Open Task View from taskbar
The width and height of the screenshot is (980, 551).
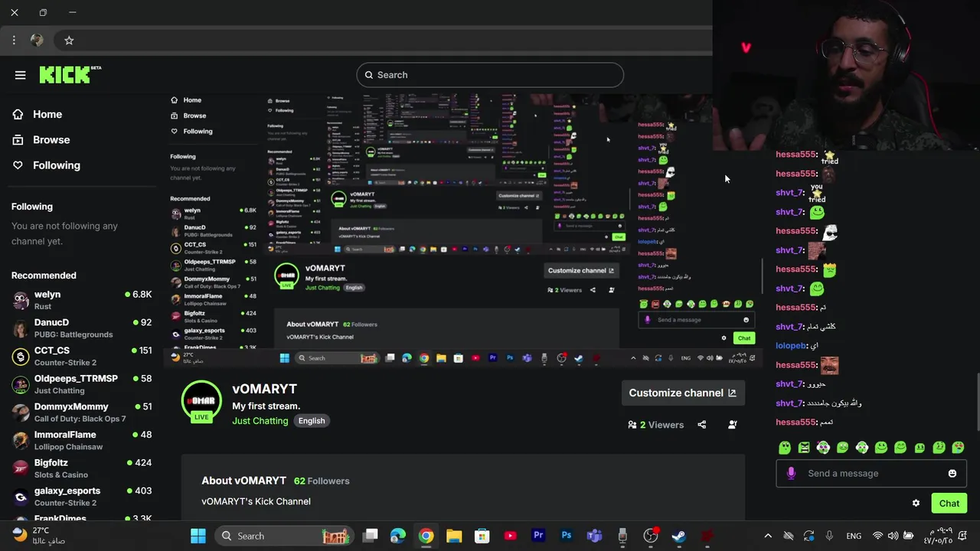[371, 536]
